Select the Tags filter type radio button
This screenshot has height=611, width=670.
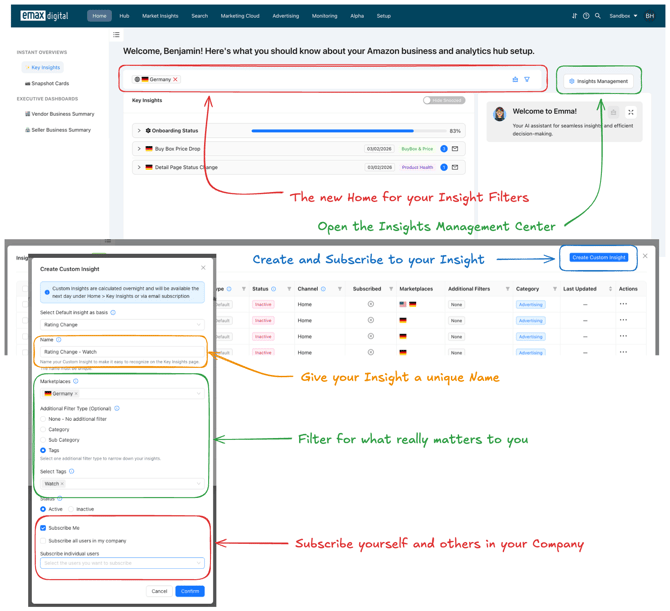pos(43,451)
